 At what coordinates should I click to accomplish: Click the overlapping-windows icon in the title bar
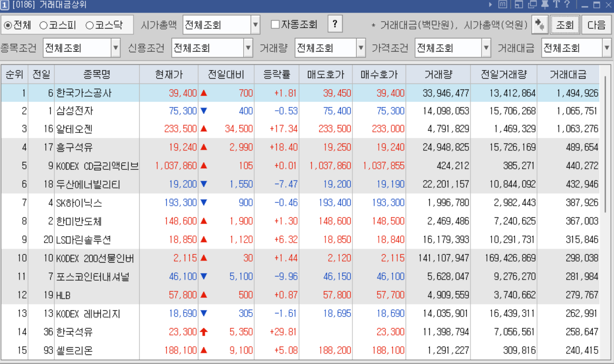tap(533, 5)
